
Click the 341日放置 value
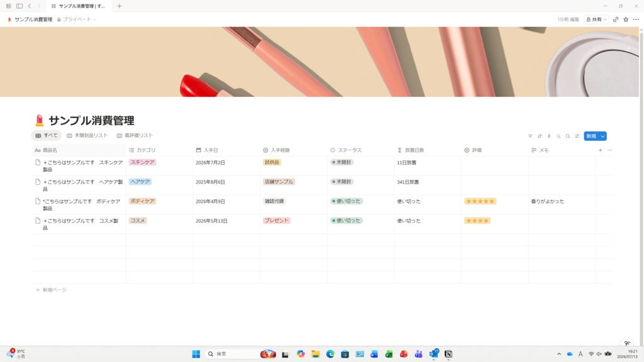[408, 182]
